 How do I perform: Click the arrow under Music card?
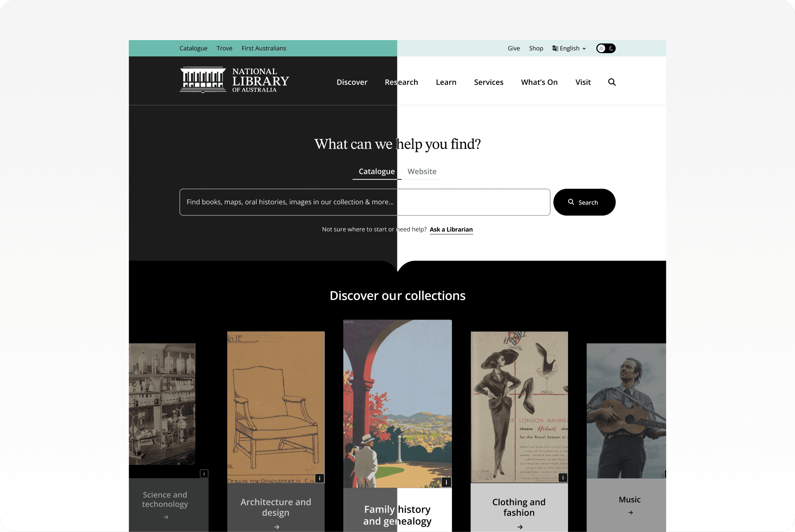point(630,513)
